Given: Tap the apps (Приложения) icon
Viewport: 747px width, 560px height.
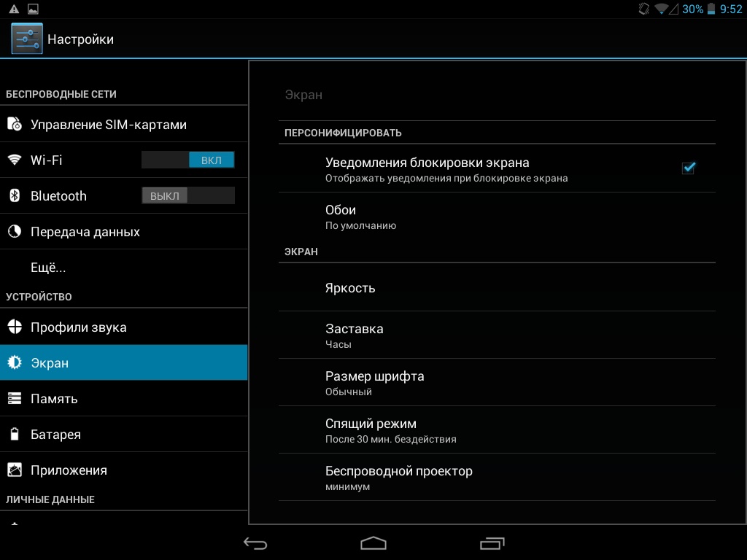Looking at the screenshot, I should 15,470.
